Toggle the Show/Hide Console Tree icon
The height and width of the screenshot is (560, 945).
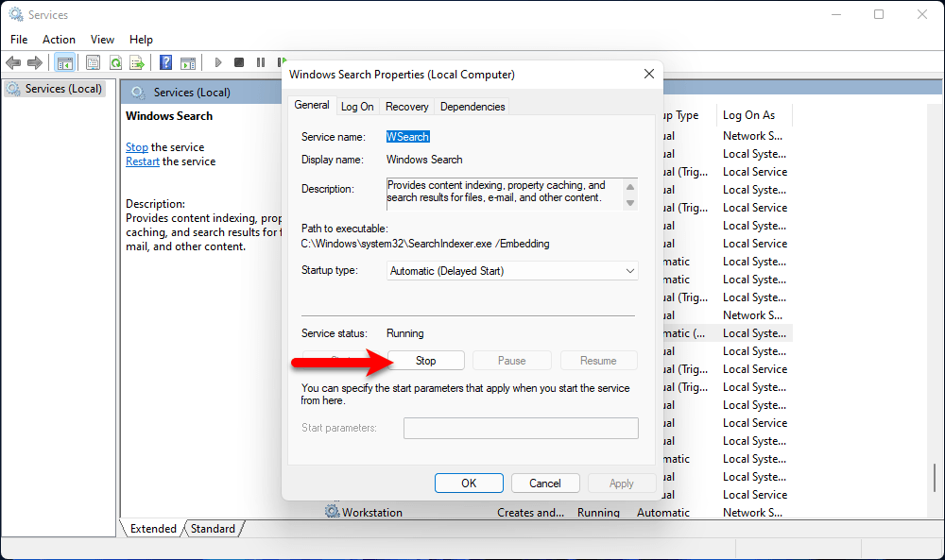point(64,62)
